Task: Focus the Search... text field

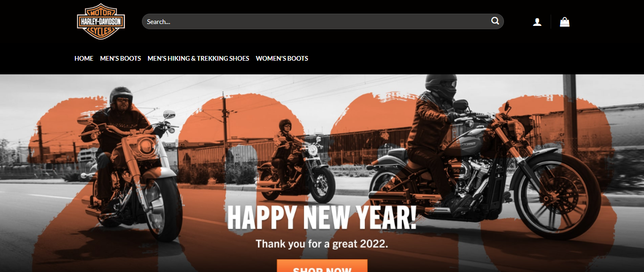Action: click(x=322, y=22)
